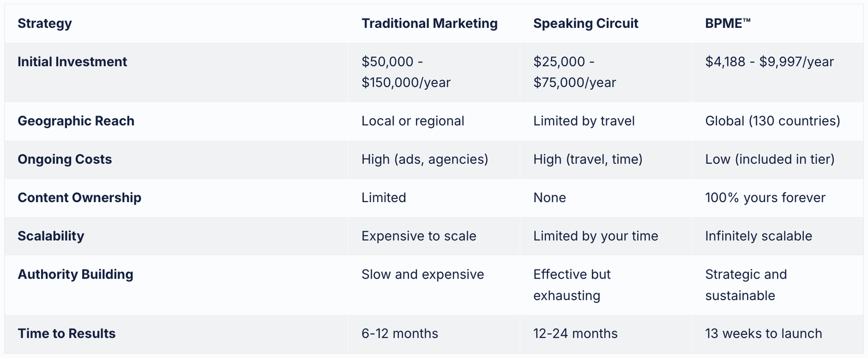Select the Traditional Marketing column header
The width and height of the screenshot is (868, 358).
tap(429, 24)
